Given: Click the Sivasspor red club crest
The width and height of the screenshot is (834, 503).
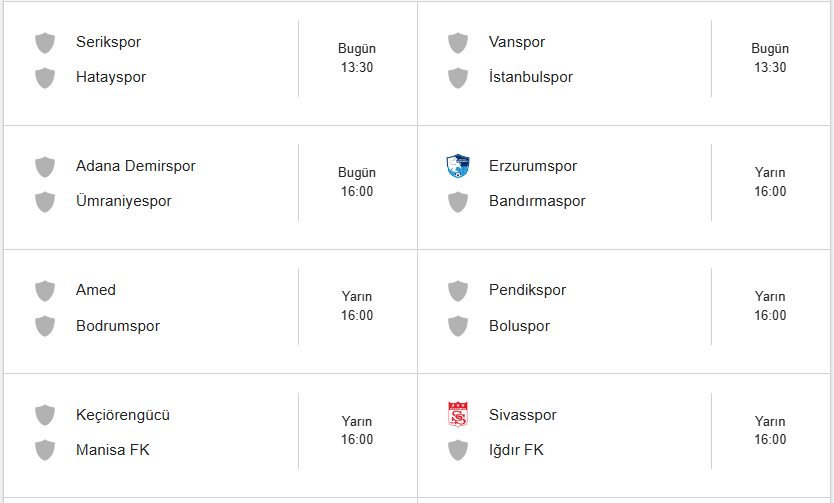Looking at the screenshot, I should [458, 414].
